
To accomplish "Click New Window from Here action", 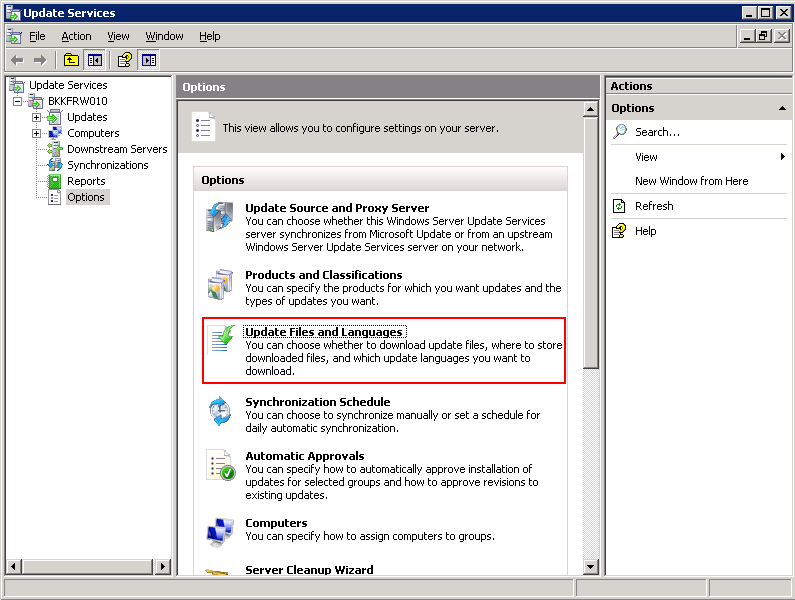I will pos(692,181).
